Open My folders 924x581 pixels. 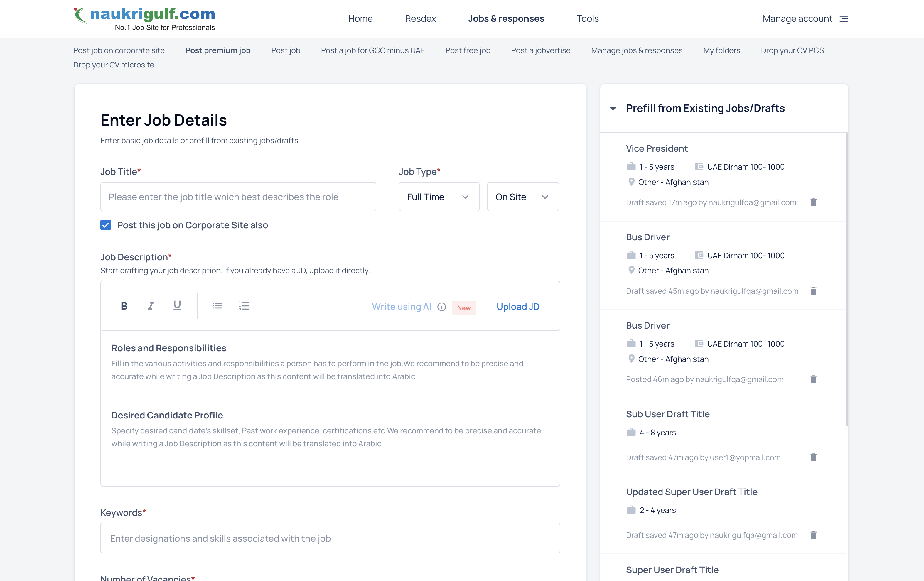(721, 50)
